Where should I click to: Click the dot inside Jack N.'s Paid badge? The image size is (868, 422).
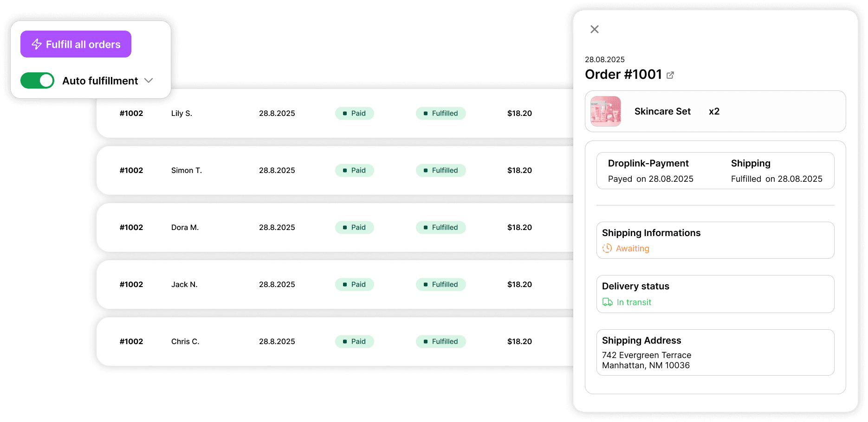tap(344, 284)
